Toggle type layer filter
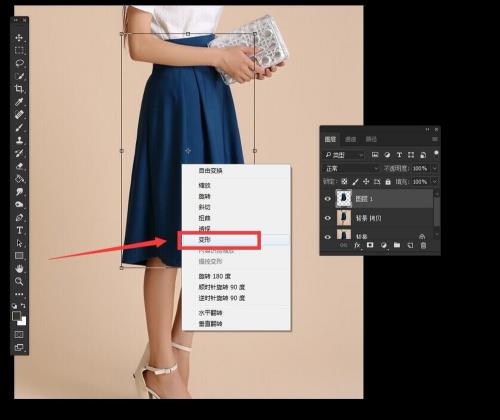 (399, 155)
